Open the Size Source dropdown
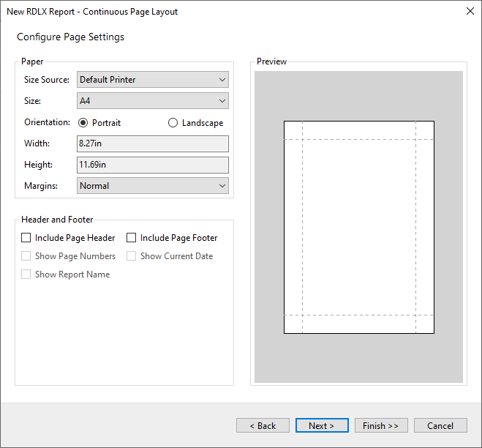The width and height of the screenshot is (482, 448). (152, 80)
